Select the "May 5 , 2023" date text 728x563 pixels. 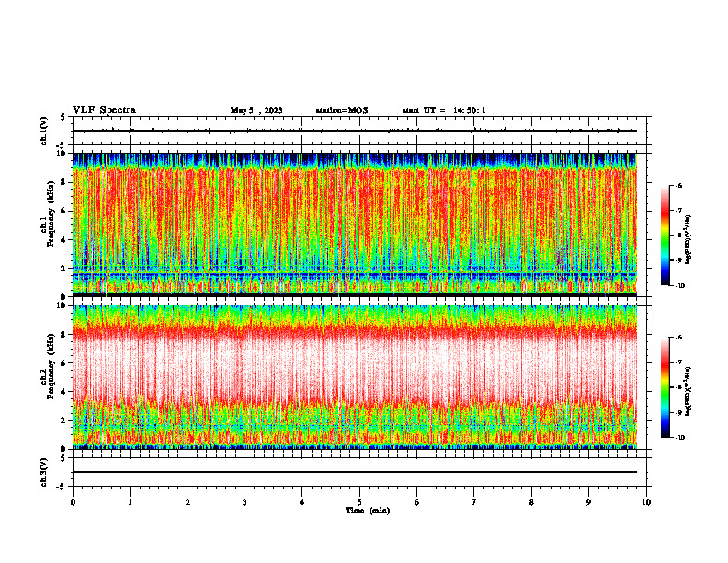point(256,110)
